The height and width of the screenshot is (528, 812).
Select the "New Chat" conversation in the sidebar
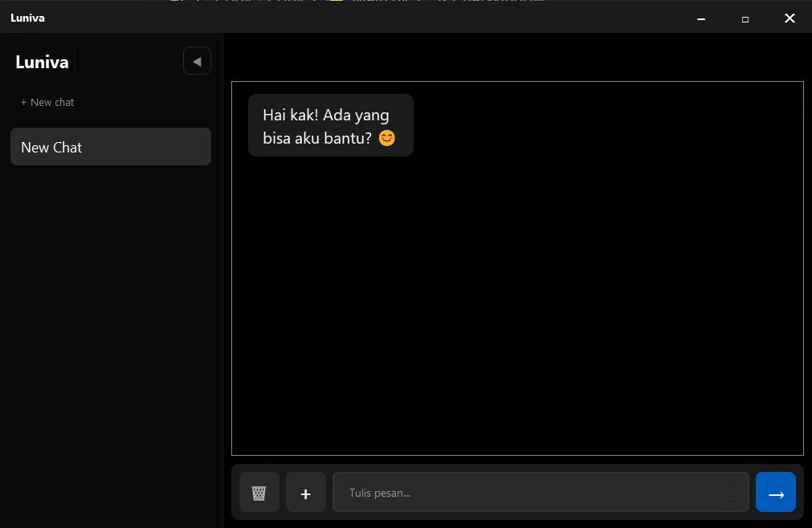point(110,147)
